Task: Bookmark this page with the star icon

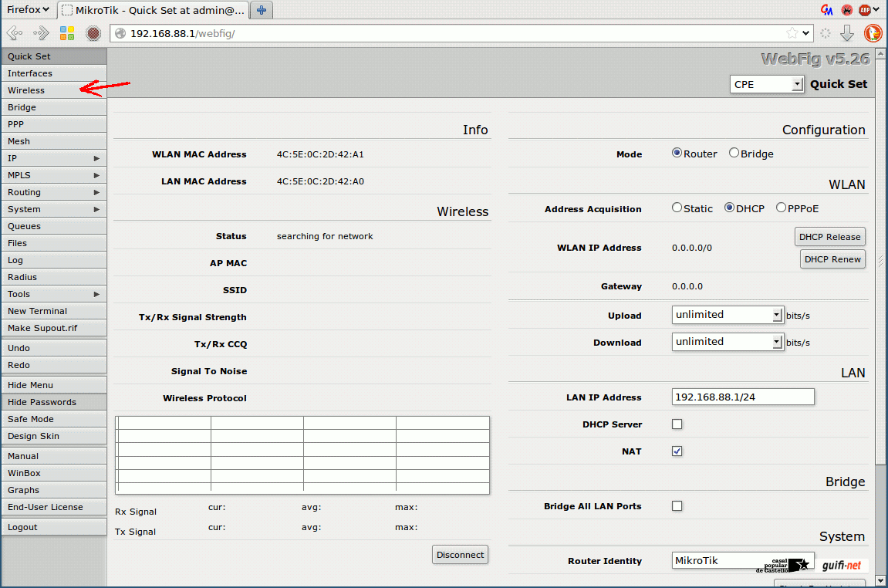Action: click(792, 33)
